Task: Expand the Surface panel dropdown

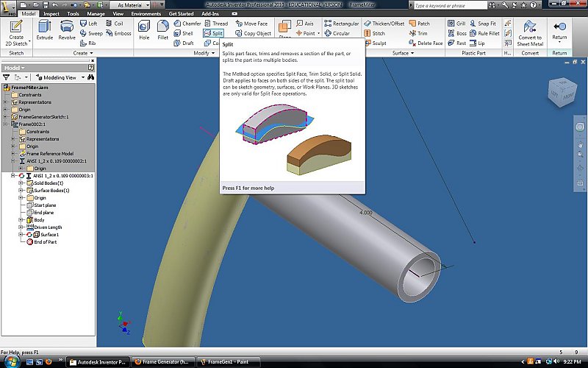Action: click(x=403, y=53)
